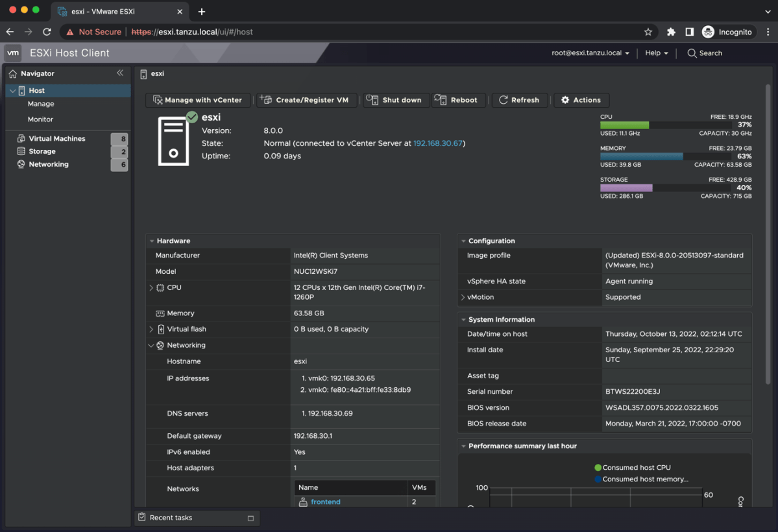
Task: Collapse the Hardware section
Action: [152, 241]
